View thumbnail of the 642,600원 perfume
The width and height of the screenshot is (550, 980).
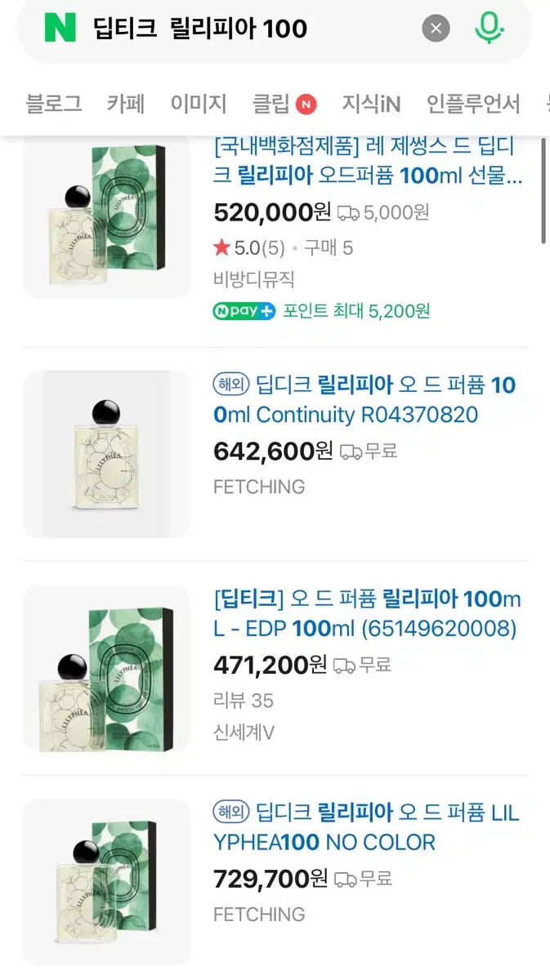[x=106, y=454]
